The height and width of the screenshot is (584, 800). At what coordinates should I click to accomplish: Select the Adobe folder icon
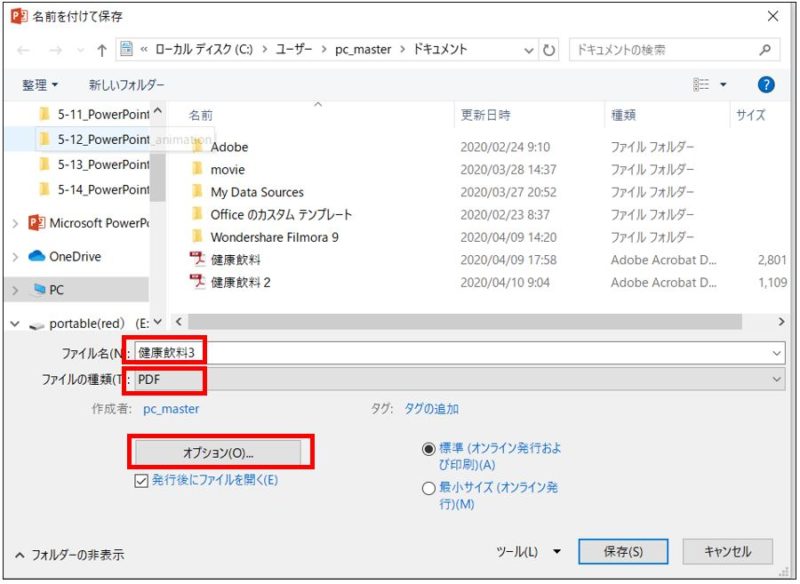197,147
